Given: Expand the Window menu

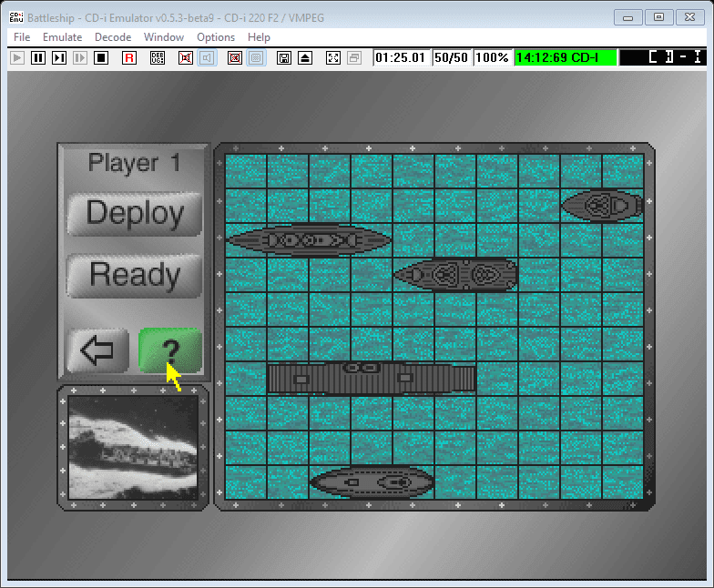Looking at the screenshot, I should [x=164, y=37].
